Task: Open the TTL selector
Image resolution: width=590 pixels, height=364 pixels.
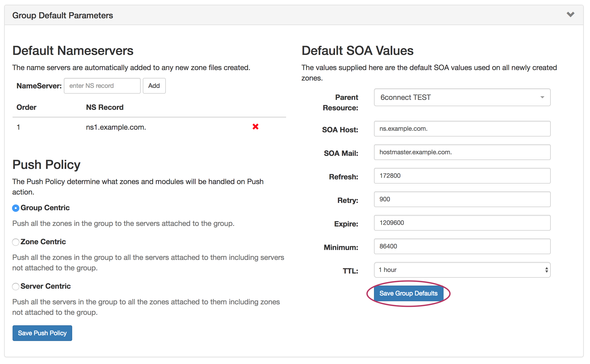Action: tap(462, 270)
